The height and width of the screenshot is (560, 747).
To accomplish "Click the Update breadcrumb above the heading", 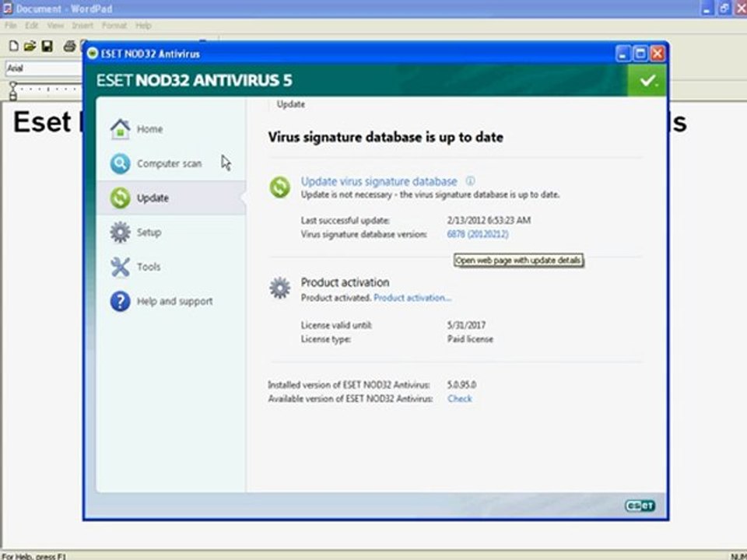I will 290,104.
